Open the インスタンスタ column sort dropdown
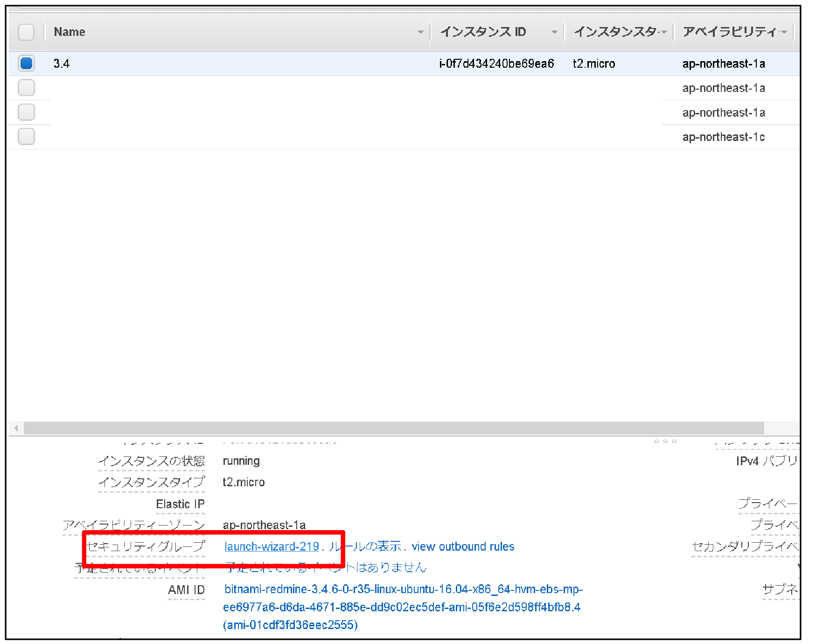 click(665, 32)
